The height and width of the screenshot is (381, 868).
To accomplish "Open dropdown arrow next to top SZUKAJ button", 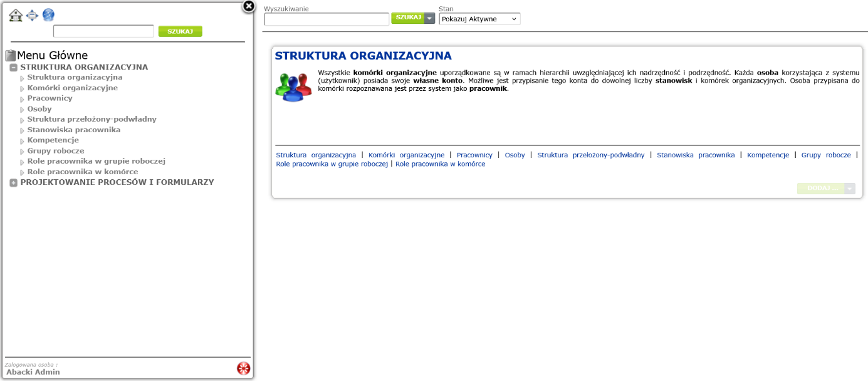I will tap(429, 18).
